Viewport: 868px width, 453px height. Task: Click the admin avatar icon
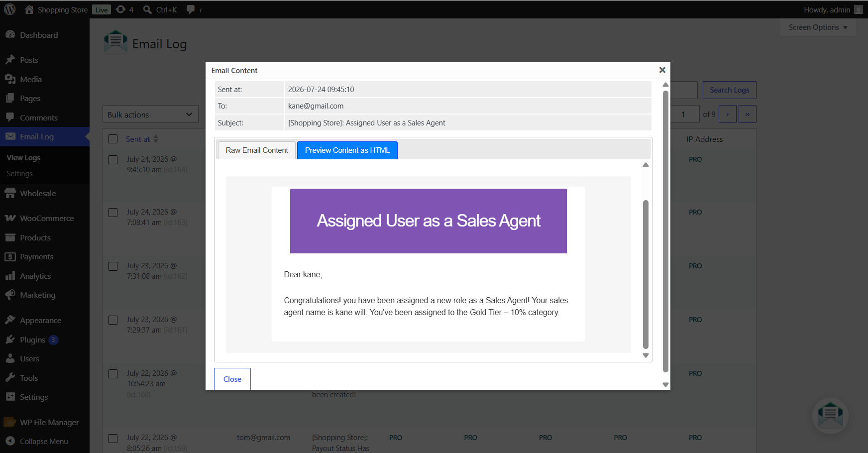[859, 9]
